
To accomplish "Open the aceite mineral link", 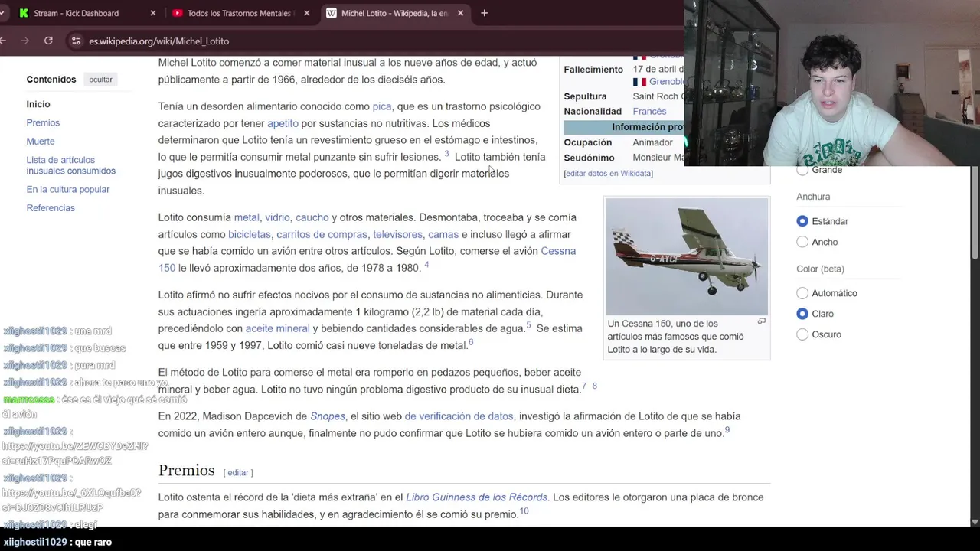I will point(277,328).
